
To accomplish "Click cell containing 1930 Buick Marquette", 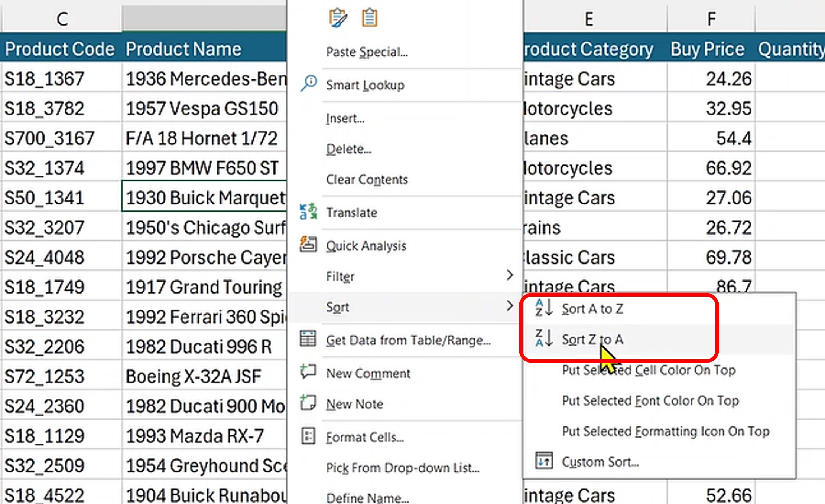I will point(204,197).
